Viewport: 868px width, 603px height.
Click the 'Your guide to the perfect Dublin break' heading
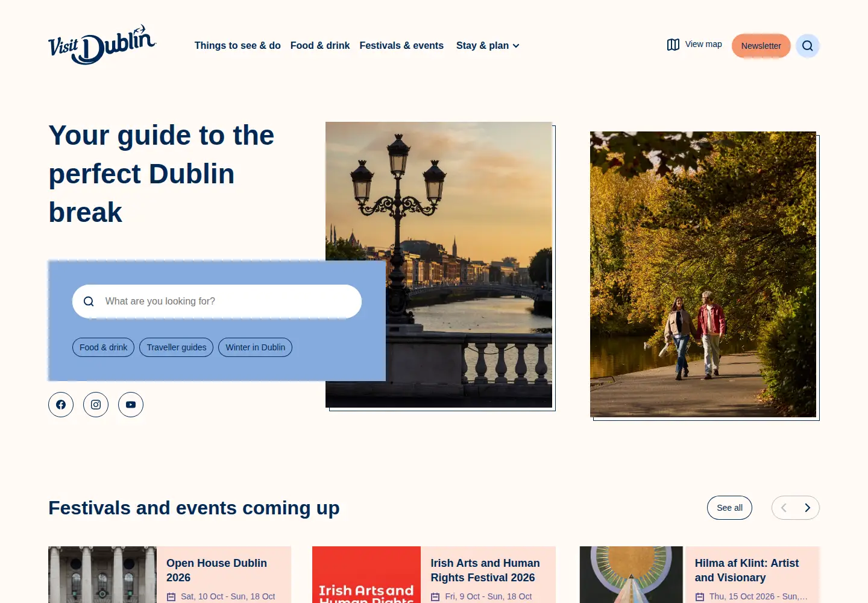(162, 174)
